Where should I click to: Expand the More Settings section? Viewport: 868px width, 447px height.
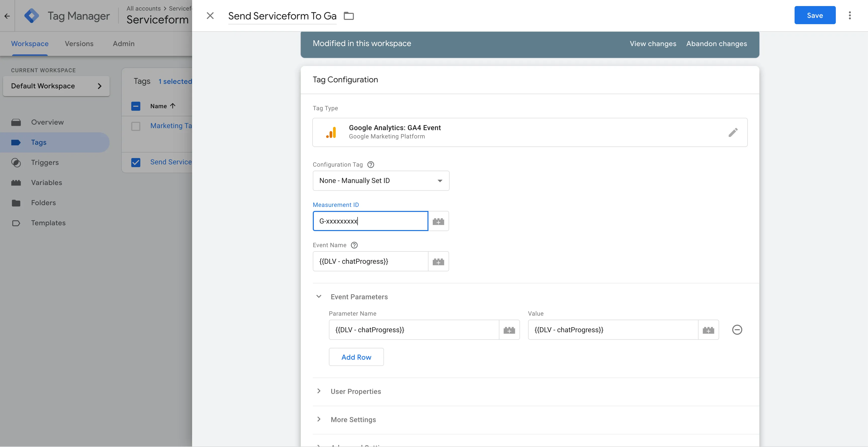click(x=318, y=419)
